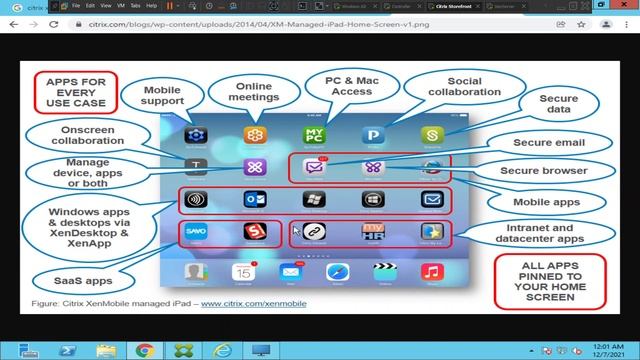
Task: Go back in the Chrome browser
Action: pyautogui.click(x=14, y=24)
